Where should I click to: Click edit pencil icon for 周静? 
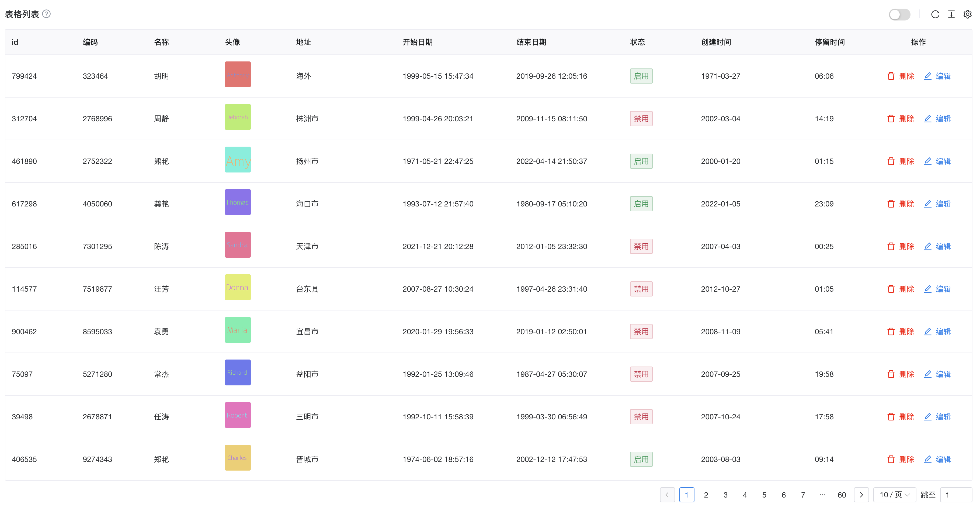coord(927,119)
